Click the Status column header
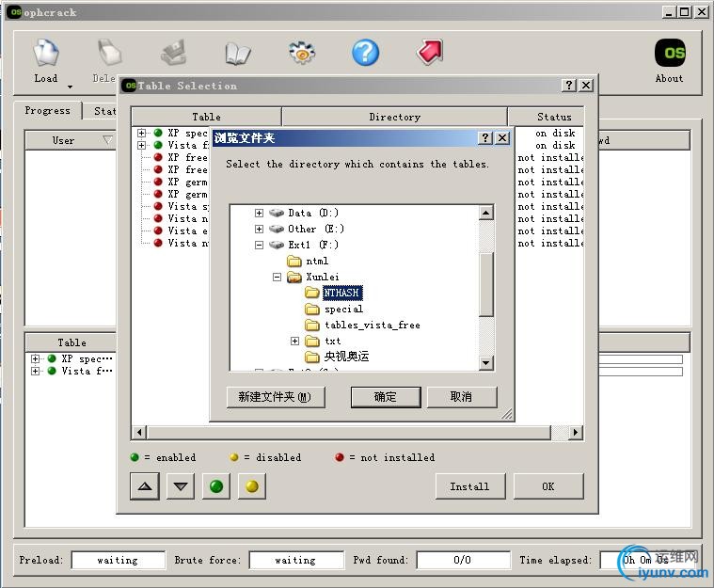The width and height of the screenshot is (714, 588). point(547,117)
